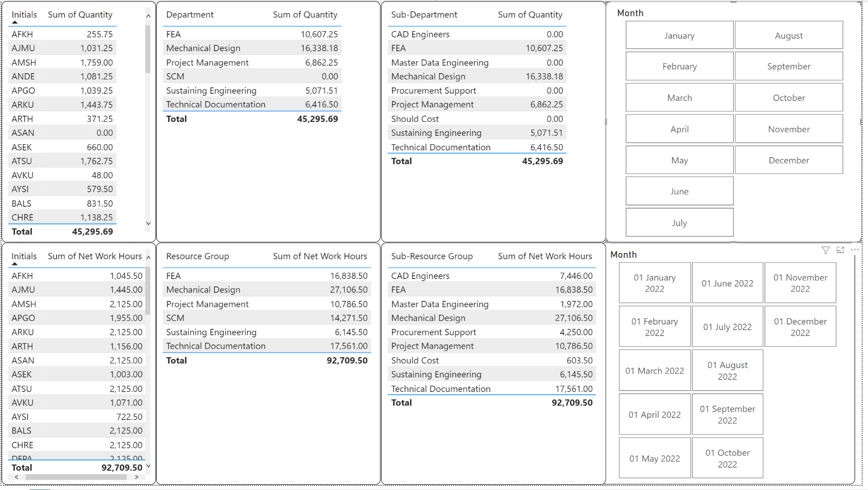Sort Resource Group table by Sum of Net Work Hours
Viewport: 868px width, 490px height.
(x=320, y=256)
